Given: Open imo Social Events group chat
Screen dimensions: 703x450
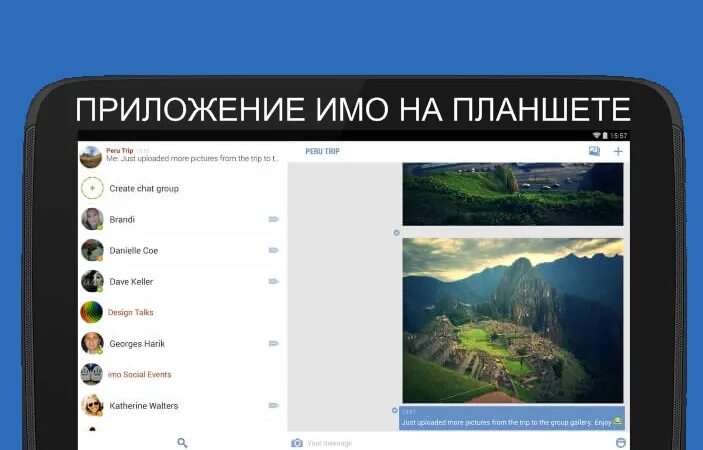Looking at the screenshot, I should (182, 374).
